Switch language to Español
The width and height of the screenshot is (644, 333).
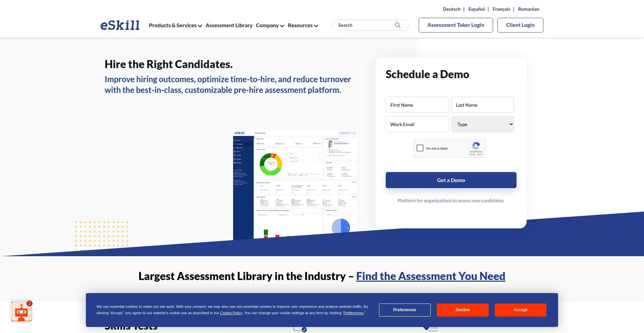click(476, 9)
